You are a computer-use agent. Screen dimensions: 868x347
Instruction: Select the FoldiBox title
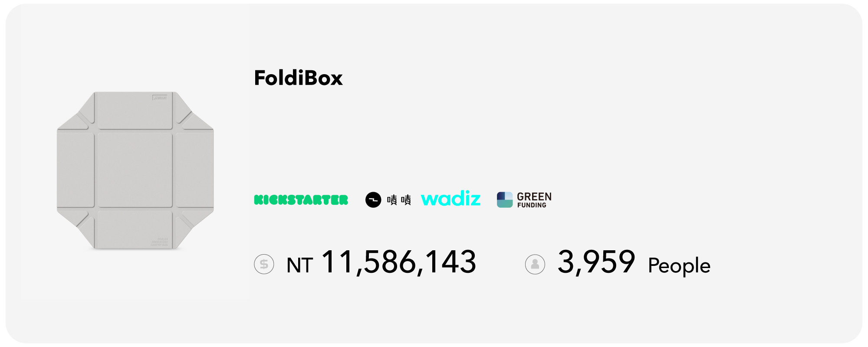pyautogui.click(x=298, y=78)
